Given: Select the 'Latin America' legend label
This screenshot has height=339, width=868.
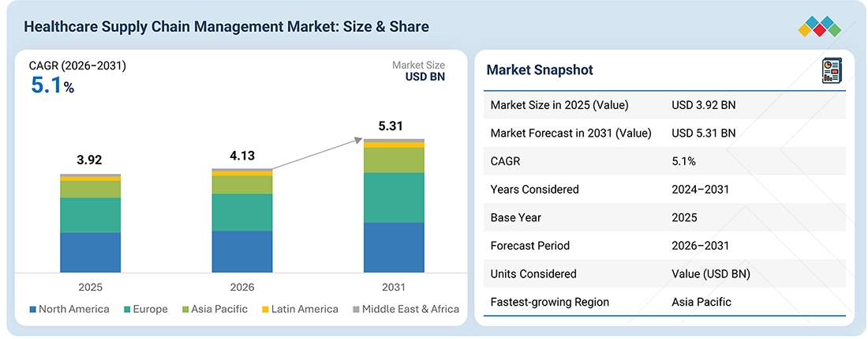Looking at the screenshot, I should pos(304,309).
